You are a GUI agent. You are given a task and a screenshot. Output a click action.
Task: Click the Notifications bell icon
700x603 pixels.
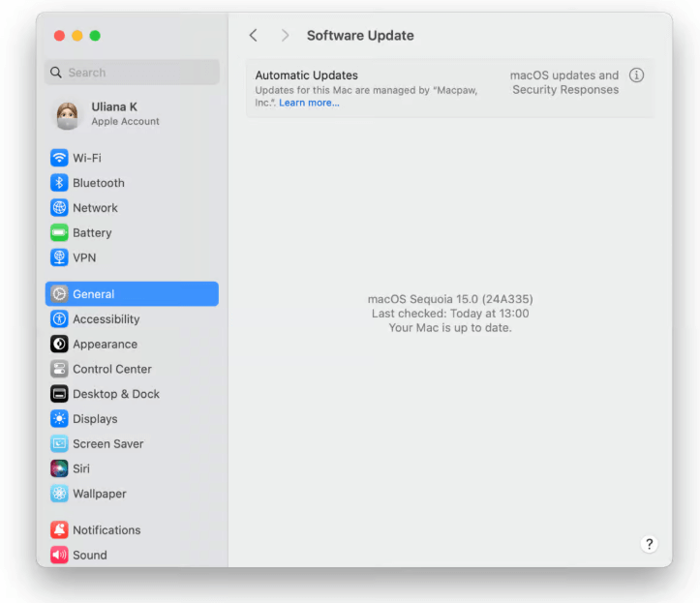[59, 529]
